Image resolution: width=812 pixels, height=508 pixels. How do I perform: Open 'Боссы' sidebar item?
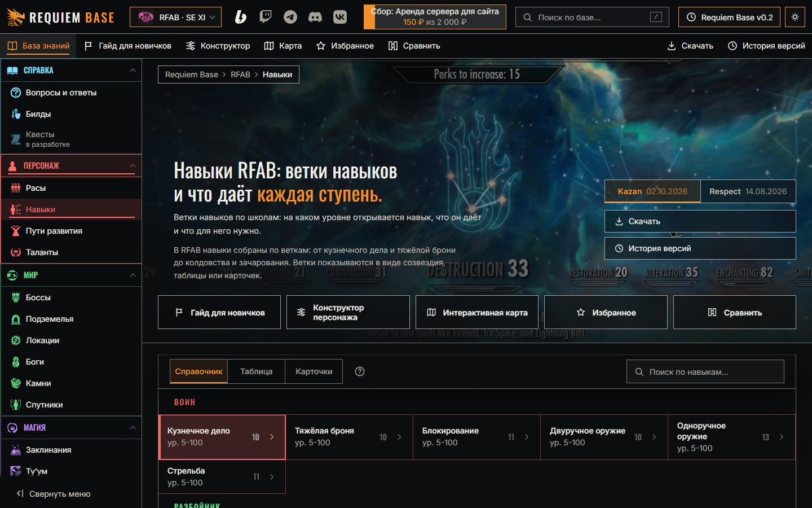(x=71, y=297)
